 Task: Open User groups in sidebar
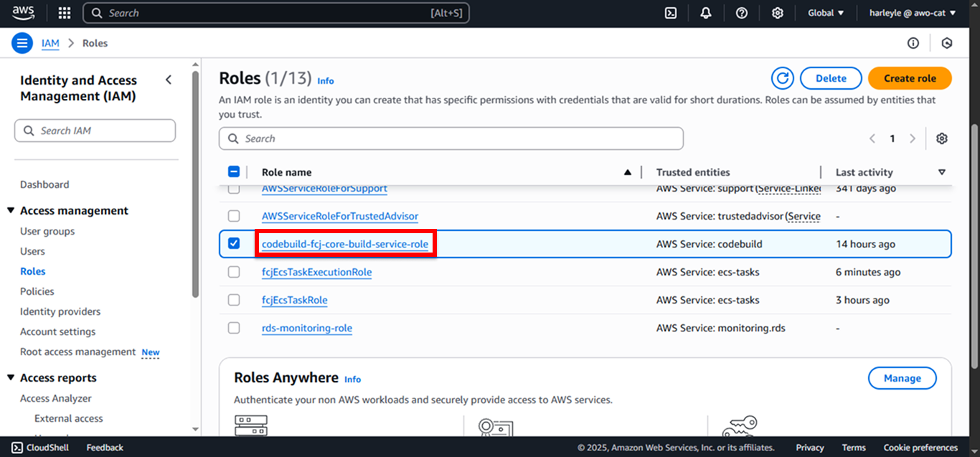click(47, 231)
